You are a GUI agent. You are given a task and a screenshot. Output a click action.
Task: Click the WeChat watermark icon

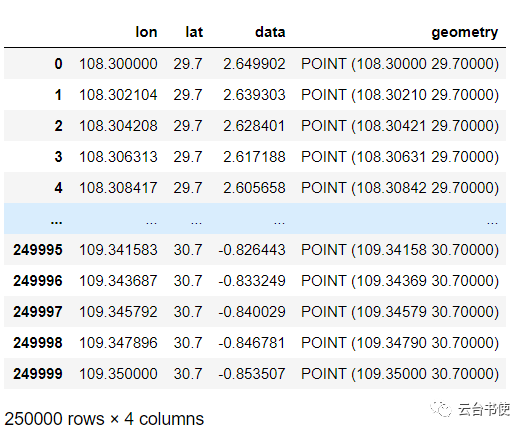point(441,409)
